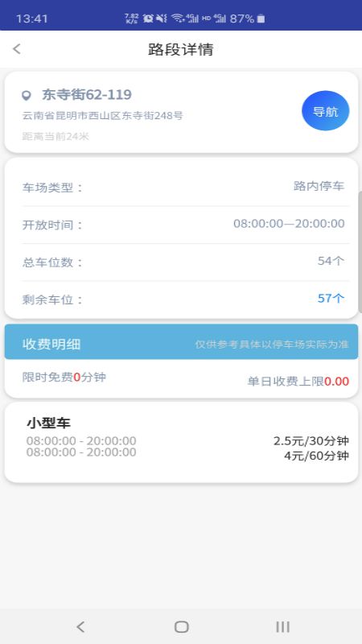The image size is (362, 644).
Task: Tap the 单日收费上限 0.00 text
Action: click(298, 382)
